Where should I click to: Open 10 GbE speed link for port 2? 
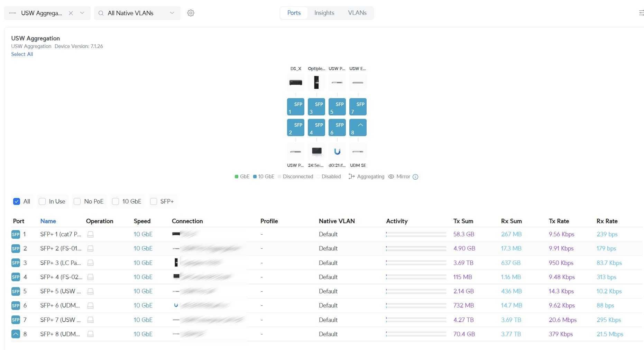click(143, 248)
